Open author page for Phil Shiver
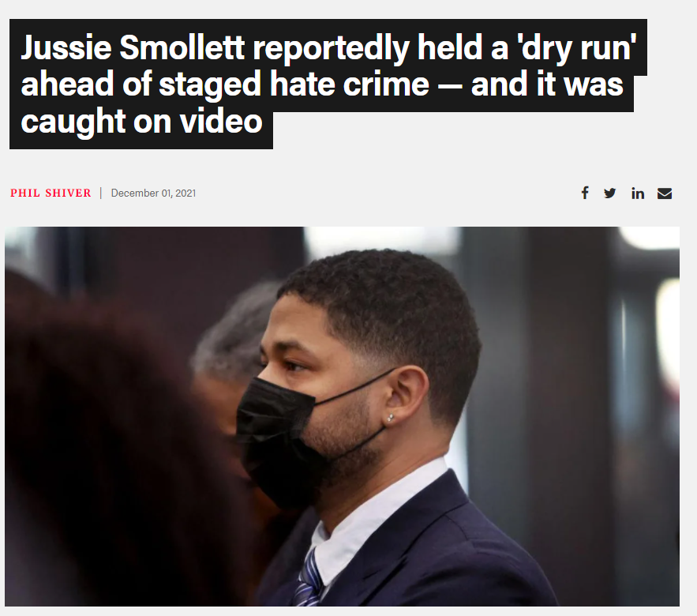This screenshot has height=616, width=697. [51, 193]
